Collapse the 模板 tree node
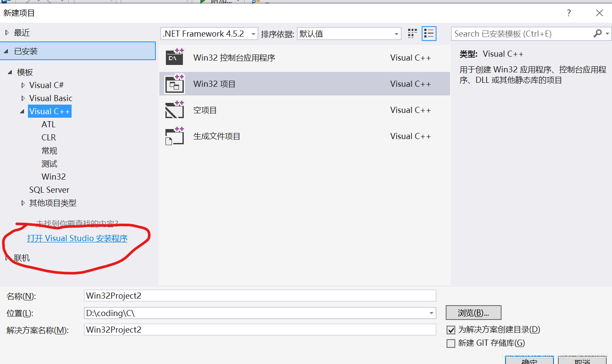The width and height of the screenshot is (612, 364). [x=10, y=72]
